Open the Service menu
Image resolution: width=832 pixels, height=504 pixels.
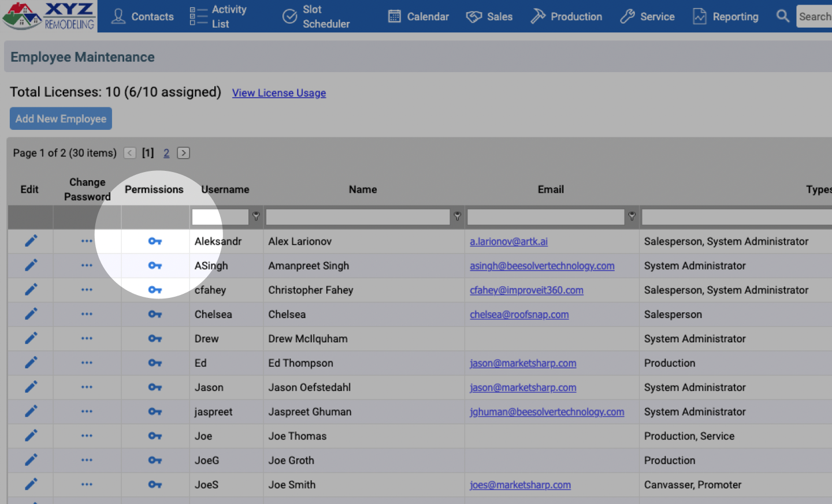tap(647, 16)
